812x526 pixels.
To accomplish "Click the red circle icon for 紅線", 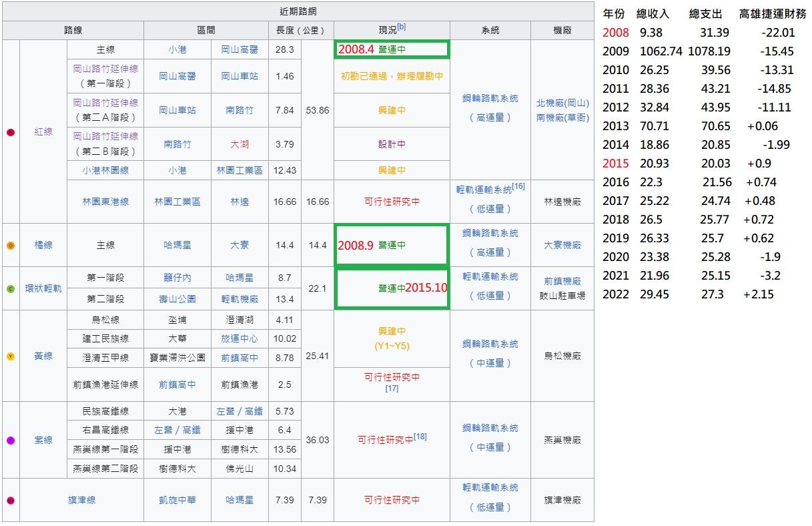I will tap(11, 132).
